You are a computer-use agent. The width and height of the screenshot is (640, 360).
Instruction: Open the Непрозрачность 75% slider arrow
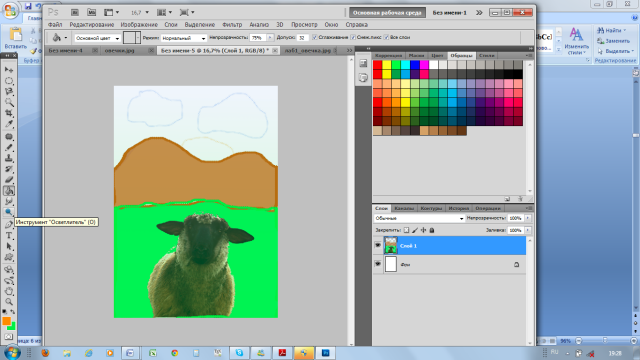pos(270,38)
